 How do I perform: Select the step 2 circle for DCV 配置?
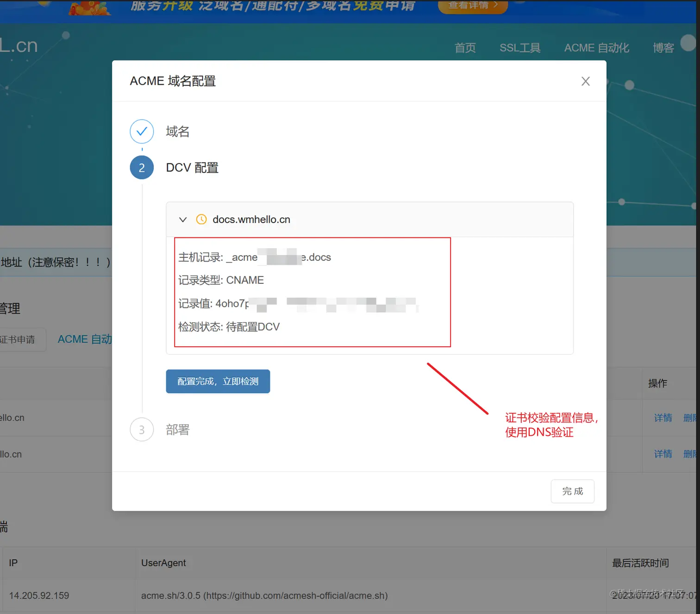pyautogui.click(x=142, y=167)
